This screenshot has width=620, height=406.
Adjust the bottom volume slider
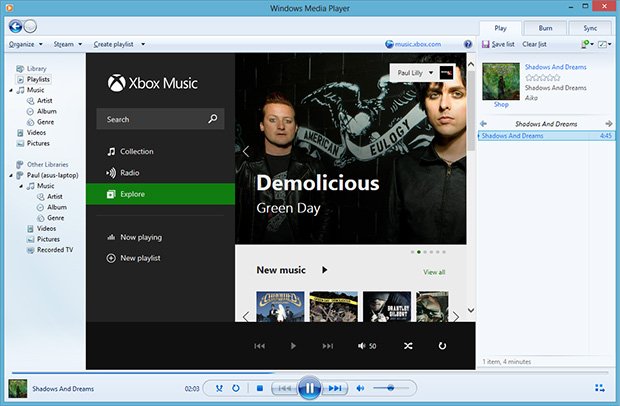coord(391,388)
